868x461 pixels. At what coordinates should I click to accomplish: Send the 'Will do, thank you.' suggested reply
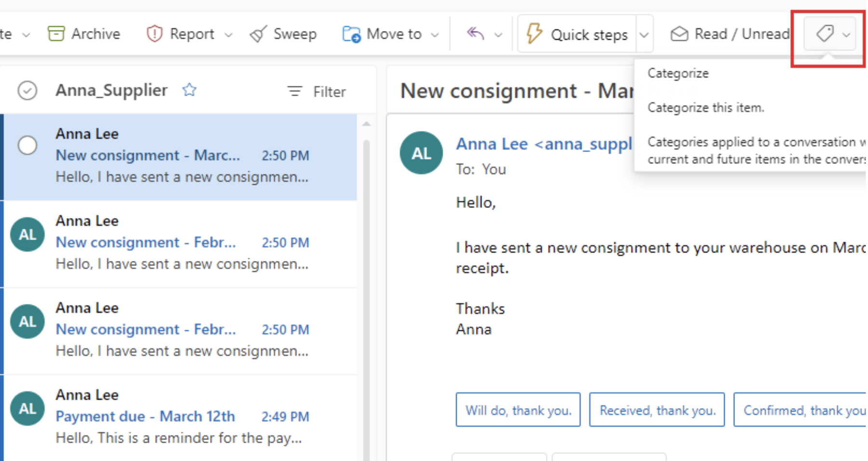(518, 409)
